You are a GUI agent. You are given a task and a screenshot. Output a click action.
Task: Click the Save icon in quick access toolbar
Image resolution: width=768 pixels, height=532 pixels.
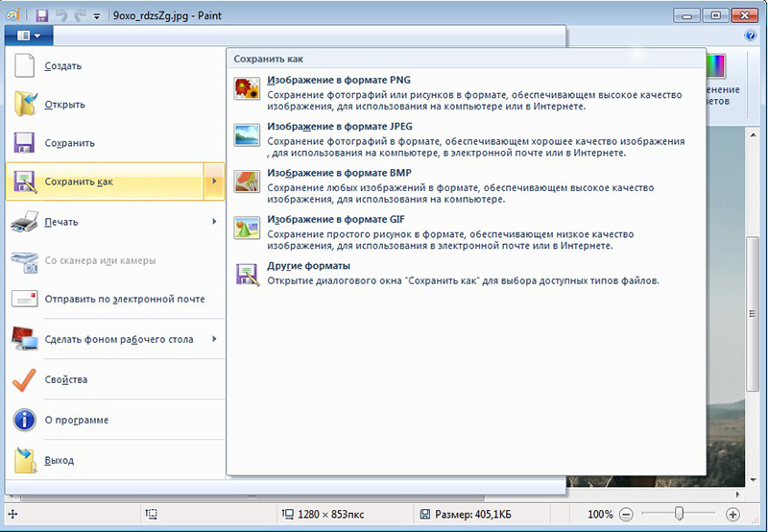pyautogui.click(x=42, y=15)
